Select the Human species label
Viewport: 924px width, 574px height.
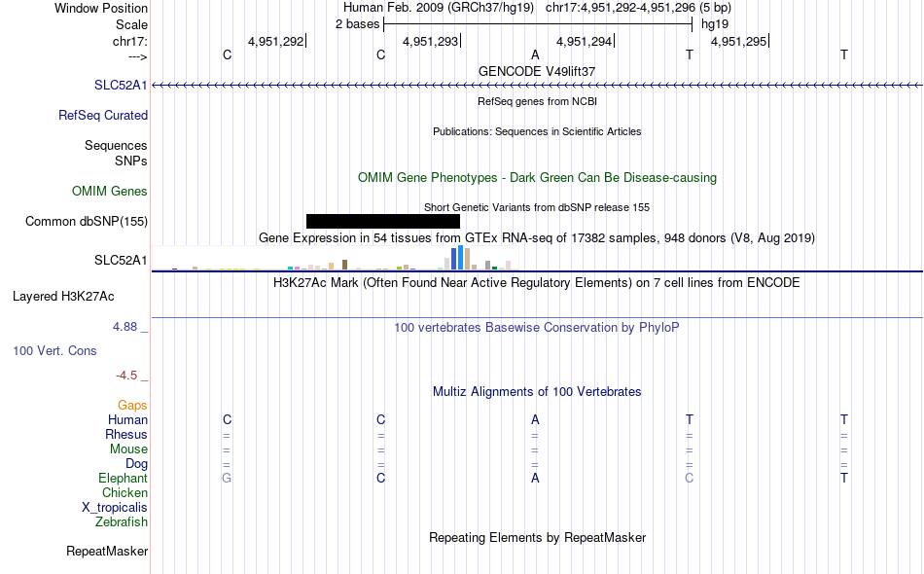127,420
